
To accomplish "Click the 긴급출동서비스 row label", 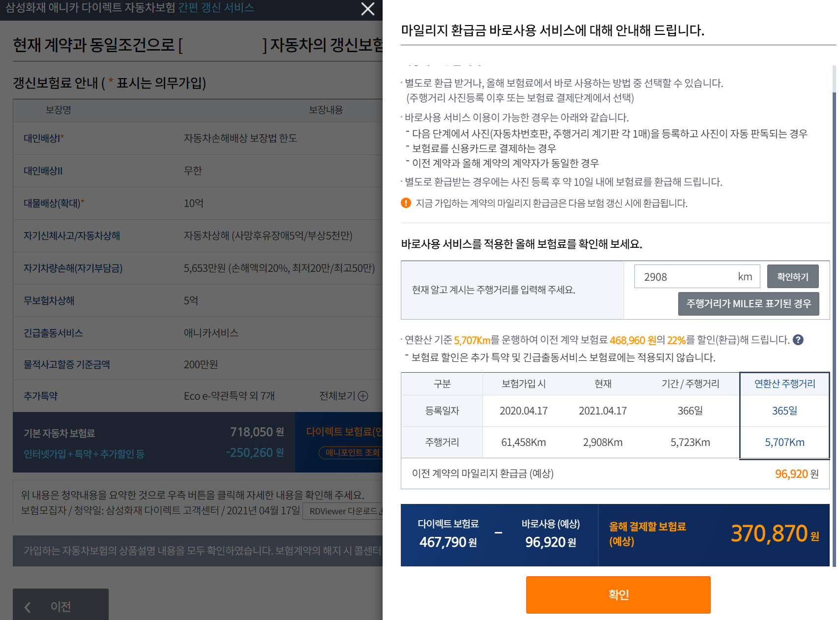I will 53,333.
